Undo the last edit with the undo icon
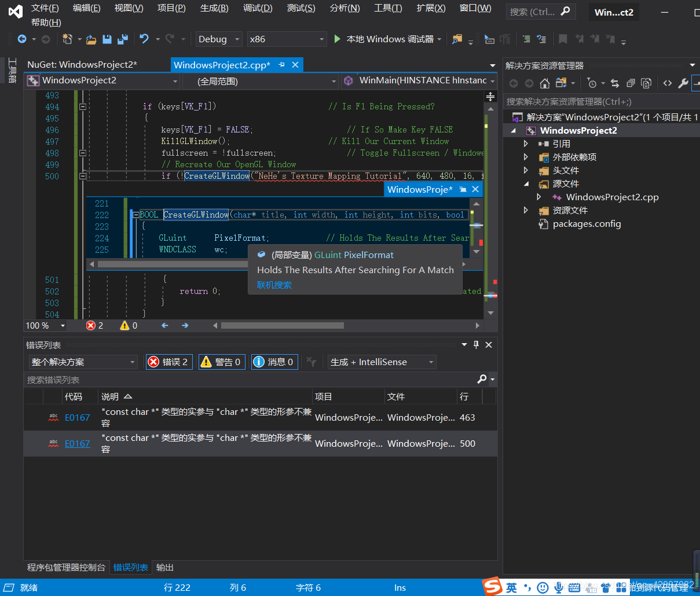700x596 pixels. (x=144, y=39)
